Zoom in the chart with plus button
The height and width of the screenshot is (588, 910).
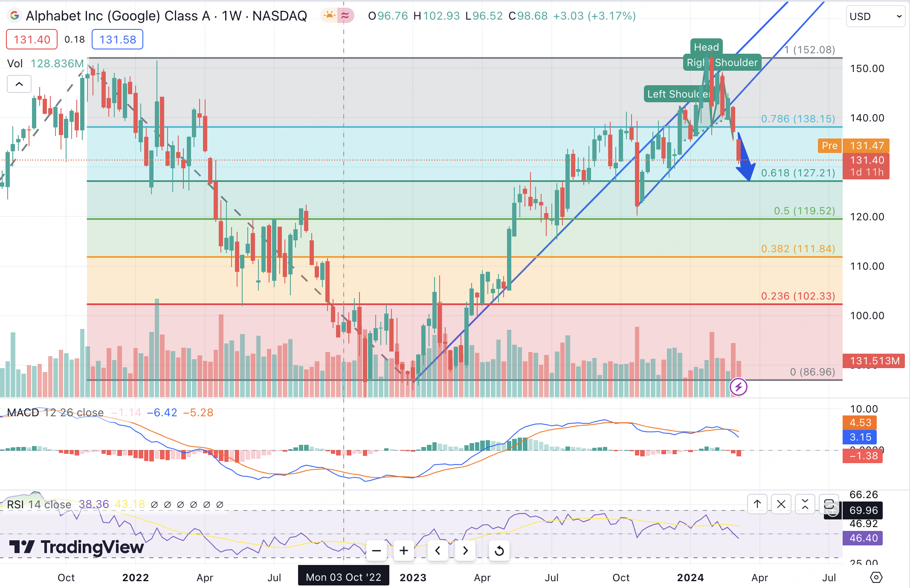click(x=403, y=551)
